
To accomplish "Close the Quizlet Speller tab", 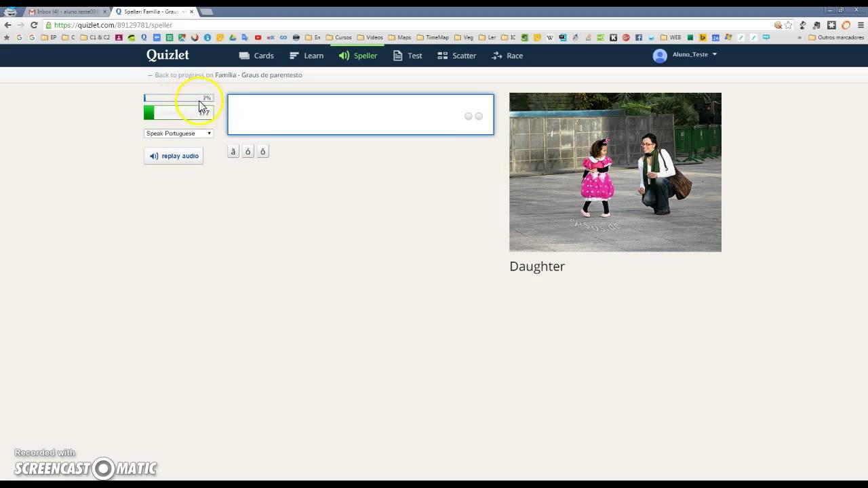I will (192, 12).
